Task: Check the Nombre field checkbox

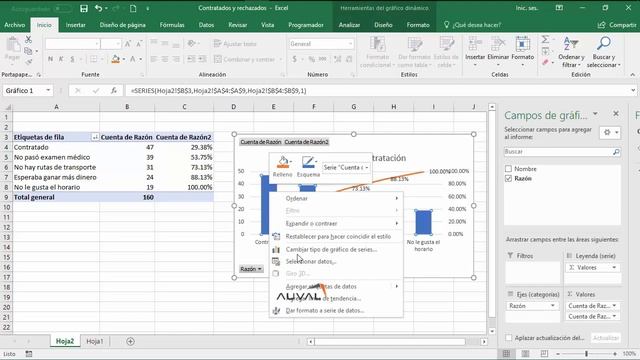Action: [x=508, y=169]
